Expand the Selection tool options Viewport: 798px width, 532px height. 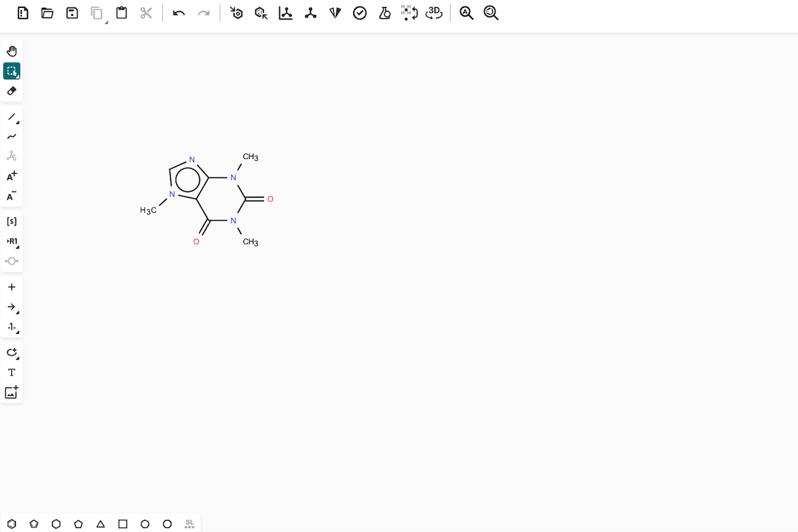tap(18, 77)
